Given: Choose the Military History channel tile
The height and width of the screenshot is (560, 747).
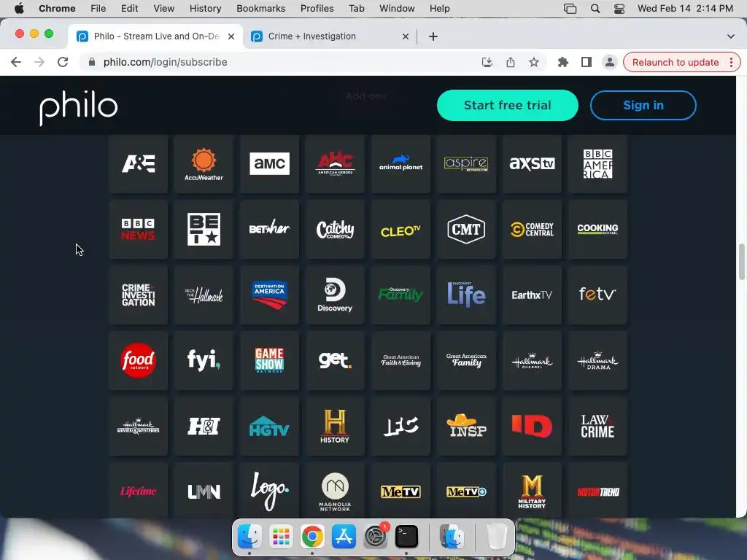Looking at the screenshot, I should [x=532, y=491].
